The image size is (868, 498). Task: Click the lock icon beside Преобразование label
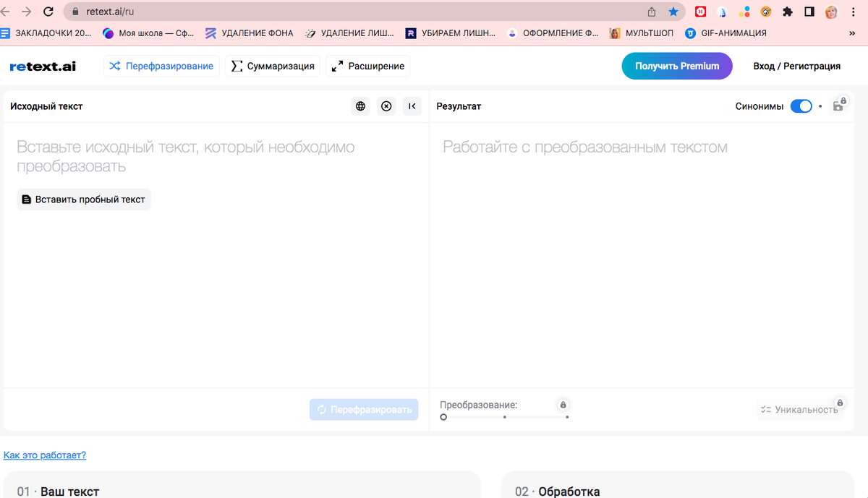pyautogui.click(x=563, y=405)
